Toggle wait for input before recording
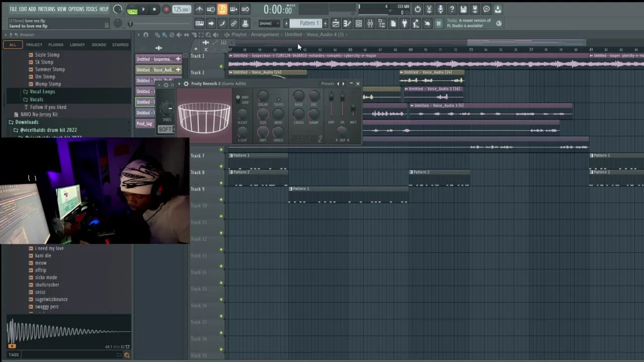Viewport: 644px width, 362px height. click(211, 9)
